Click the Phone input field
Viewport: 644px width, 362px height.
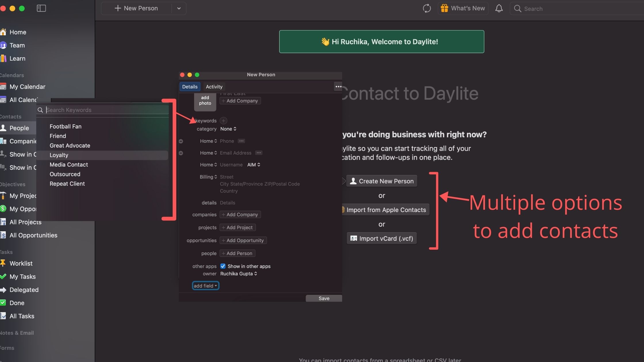pyautogui.click(x=227, y=141)
